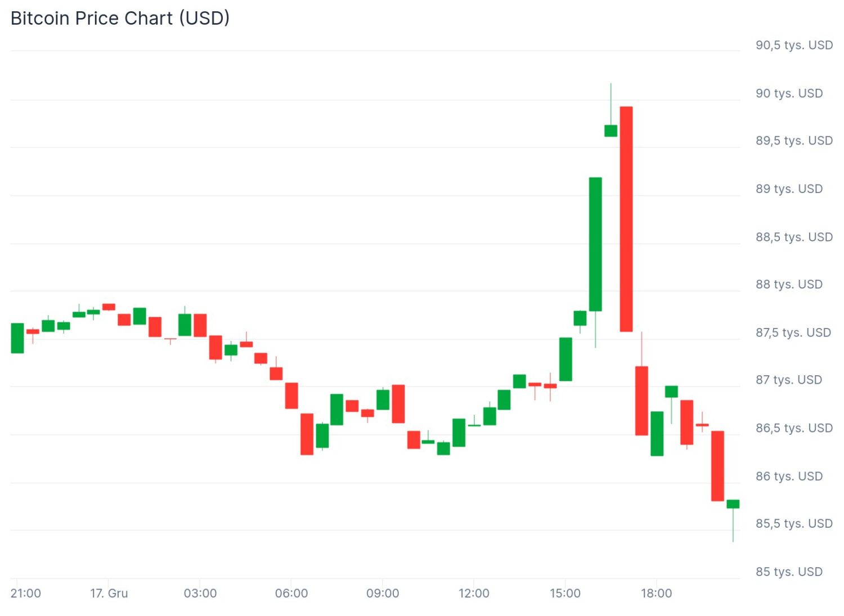Select the 12:00 time axis label
The width and height of the screenshot is (844, 616).
[x=474, y=593]
